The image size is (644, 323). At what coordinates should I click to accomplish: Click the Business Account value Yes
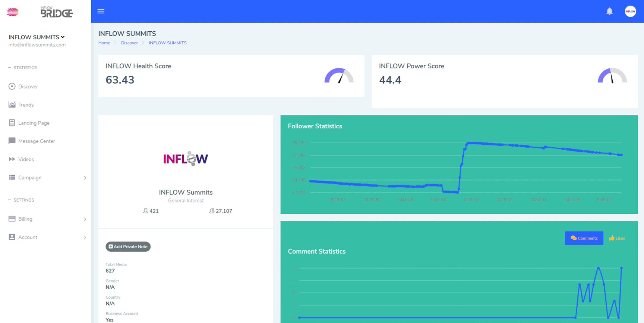pos(110,320)
